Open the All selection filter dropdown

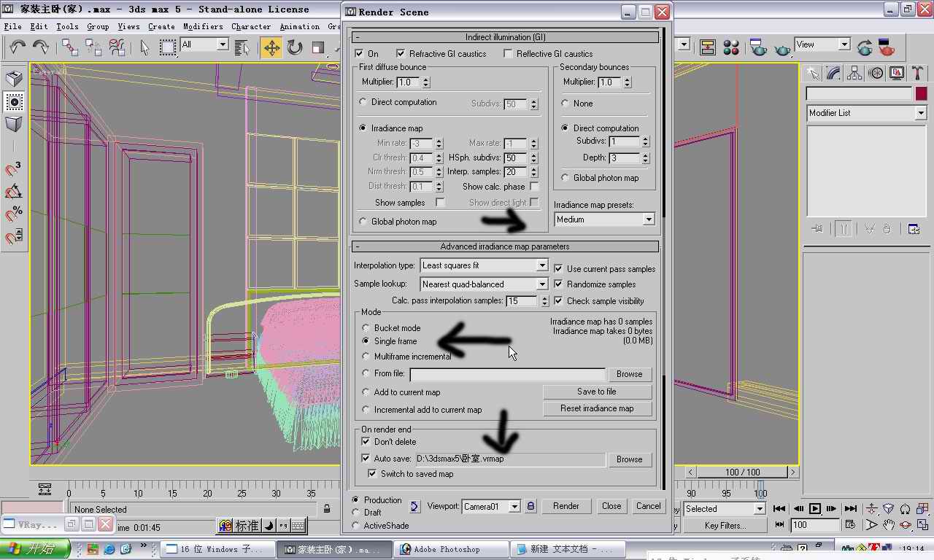click(204, 44)
